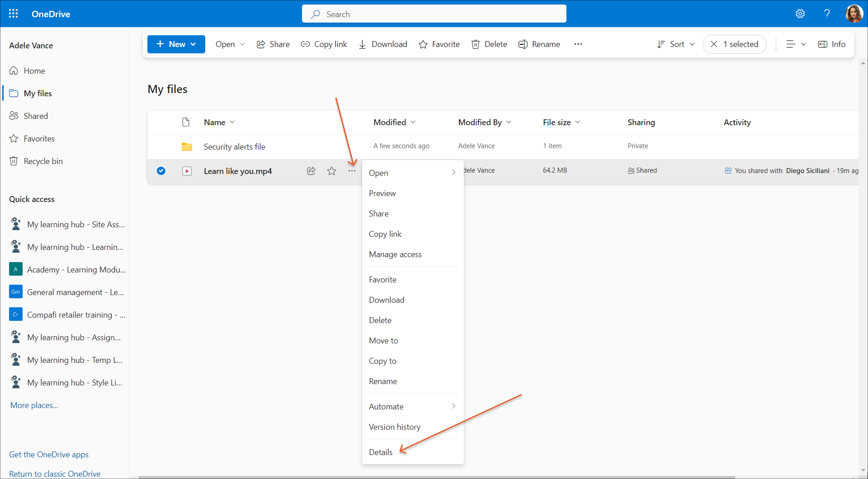Click the favorite star on Learn like you.mp4
The image size is (868, 479).
[332, 171]
